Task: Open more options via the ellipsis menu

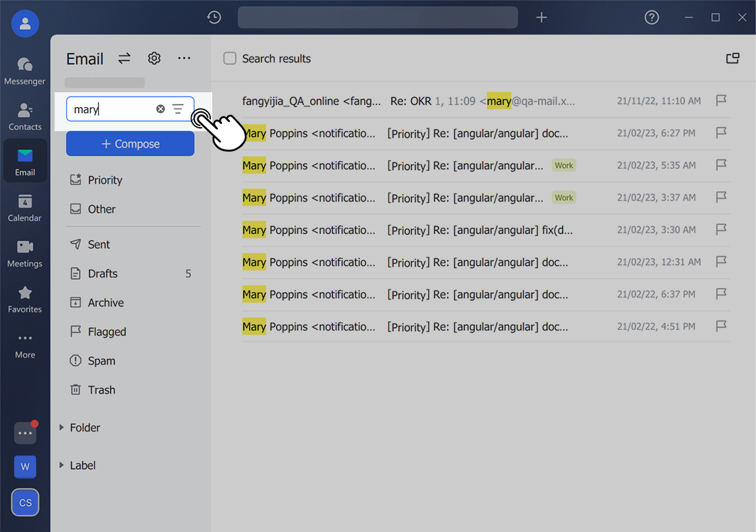Action: (x=184, y=58)
